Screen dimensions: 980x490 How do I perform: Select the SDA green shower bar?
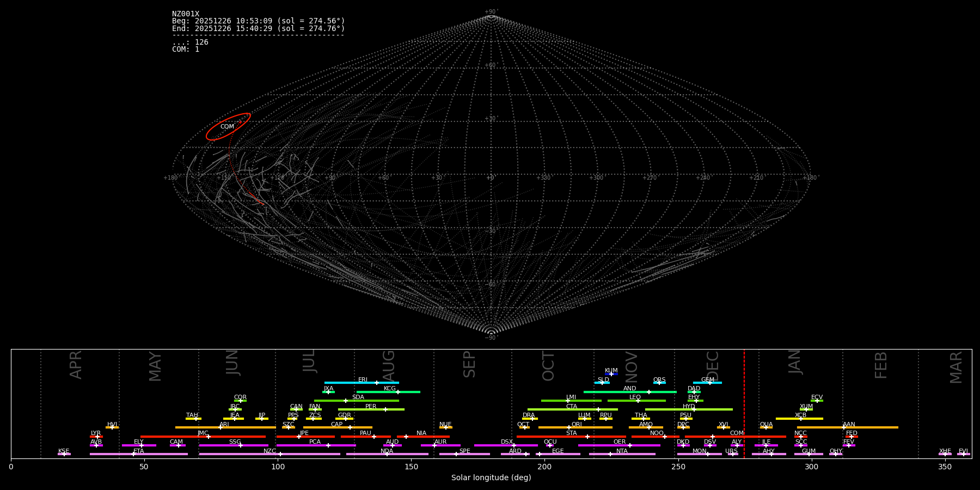357,401
